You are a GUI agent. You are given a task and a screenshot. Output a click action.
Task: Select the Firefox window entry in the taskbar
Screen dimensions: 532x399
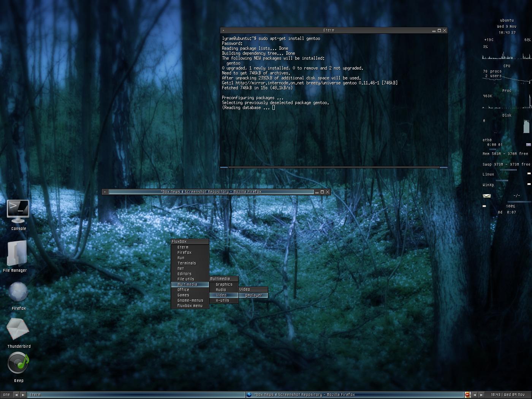coord(354,395)
